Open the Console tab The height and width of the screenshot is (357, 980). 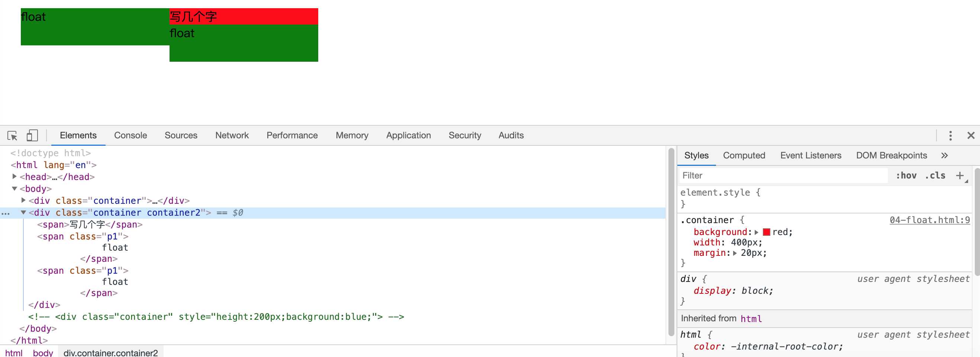tap(130, 135)
